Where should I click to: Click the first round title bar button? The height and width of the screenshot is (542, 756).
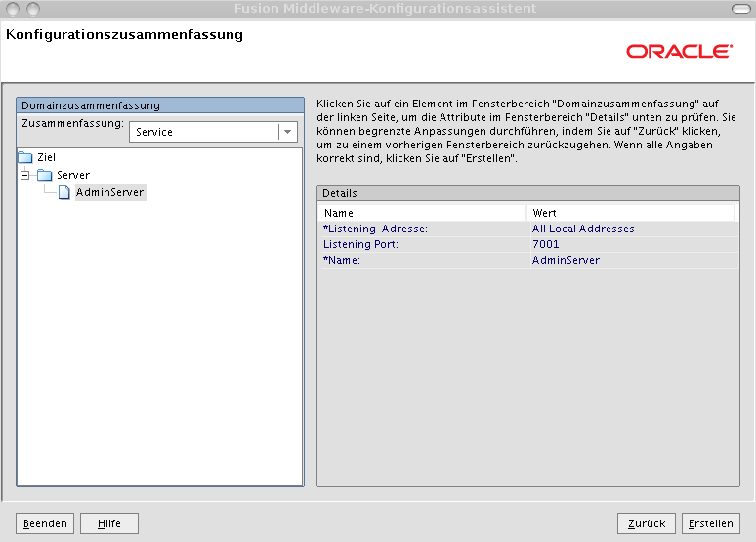13,9
